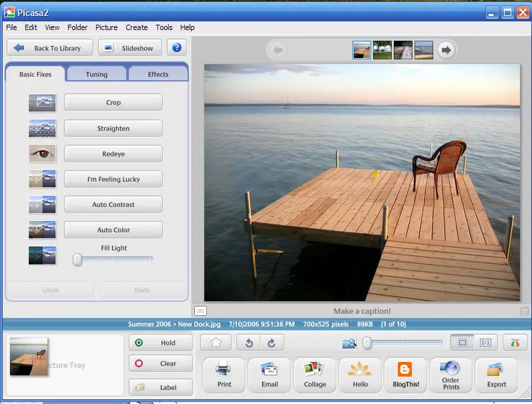Toggle caption display icon
Viewport: 532px width, 404px height.
pyautogui.click(x=200, y=311)
